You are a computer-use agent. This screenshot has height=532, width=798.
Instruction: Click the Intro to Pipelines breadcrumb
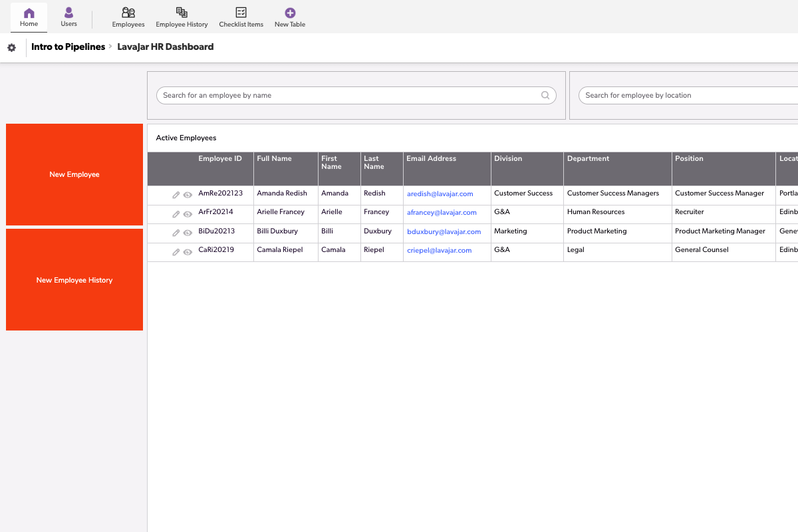[68, 47]
